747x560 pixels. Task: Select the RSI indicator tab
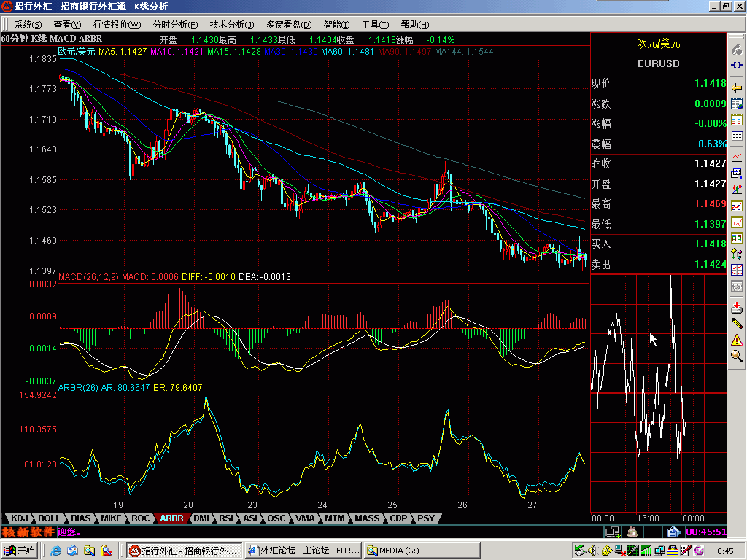pyautogui.click(x=226, y=518)
